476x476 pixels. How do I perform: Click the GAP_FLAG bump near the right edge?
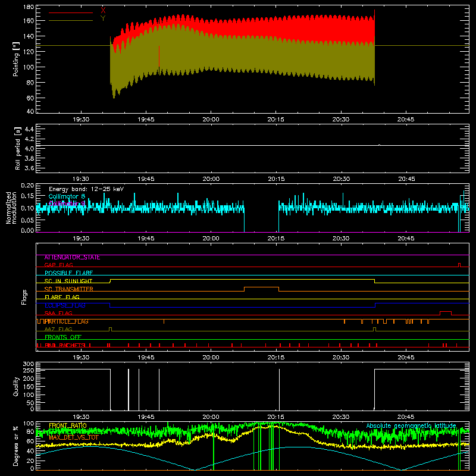tap(459, 265)
